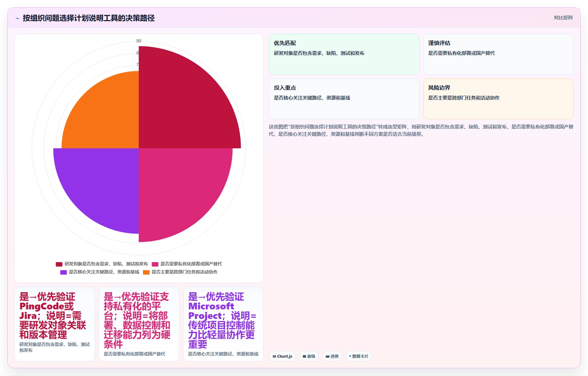The width and height of the screenshot is (588, 376).
Task: Click the 对比矩阵 label in header
Action: pos(563,18)
